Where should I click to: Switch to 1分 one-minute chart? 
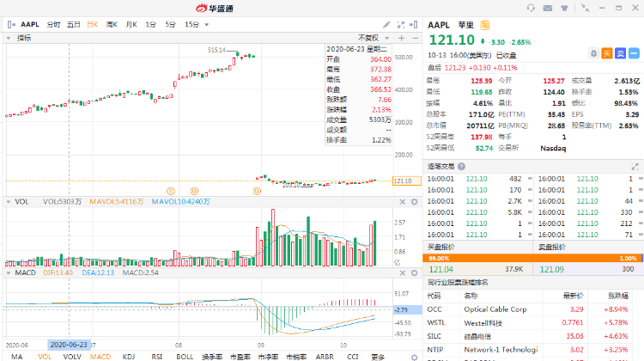(x=151, y=25)
